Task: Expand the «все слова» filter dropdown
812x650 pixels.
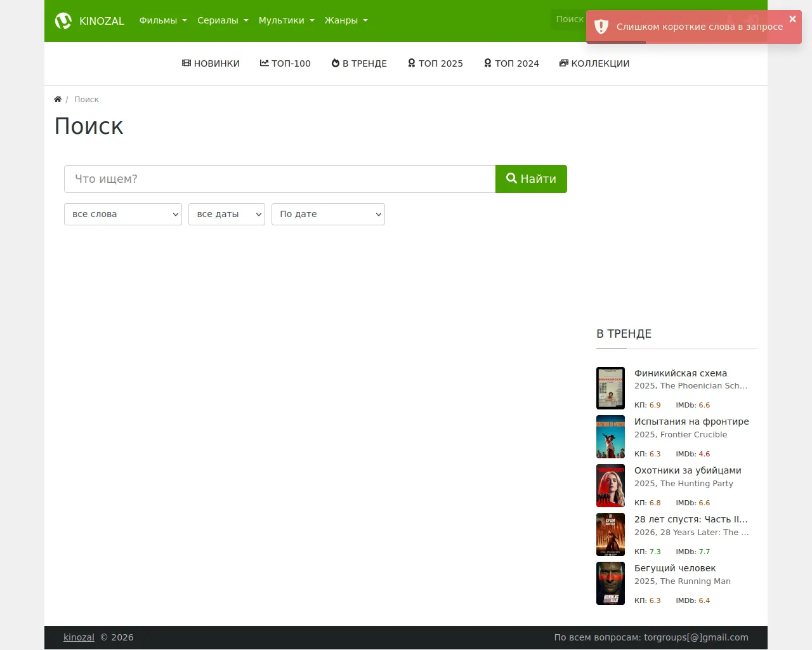Action: [x=122, y=214]
